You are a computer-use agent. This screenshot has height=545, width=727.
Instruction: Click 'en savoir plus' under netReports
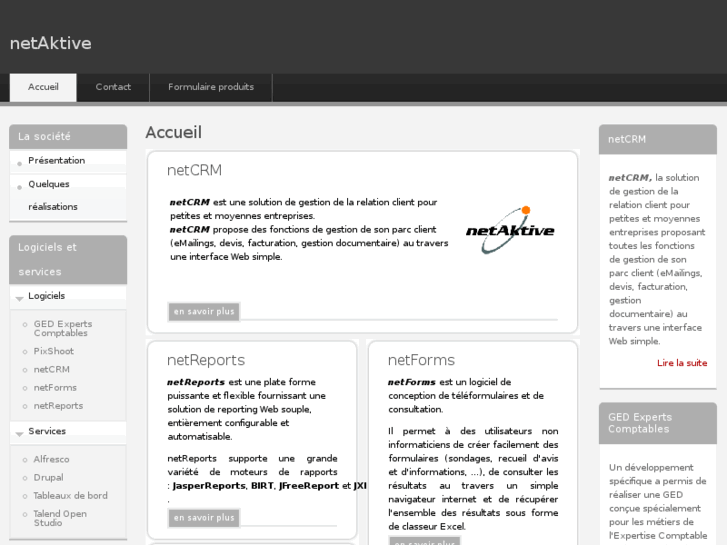pyautogui.click(x=204, y=518)
